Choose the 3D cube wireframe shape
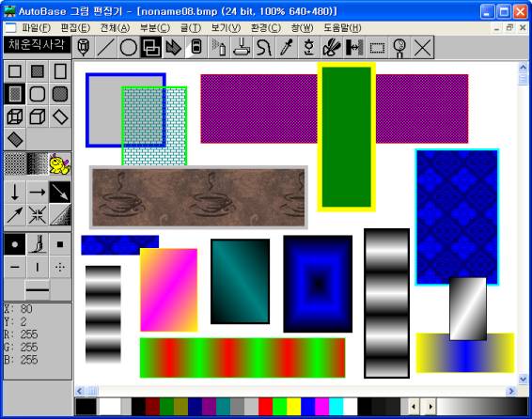This screenshot has width=532, height=419. click(15, 116)
